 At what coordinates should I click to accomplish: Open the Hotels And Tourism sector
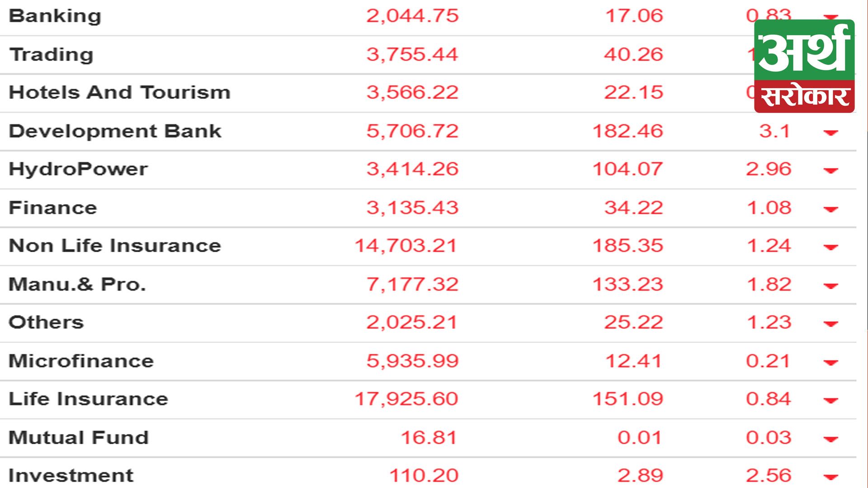point(120,92)
